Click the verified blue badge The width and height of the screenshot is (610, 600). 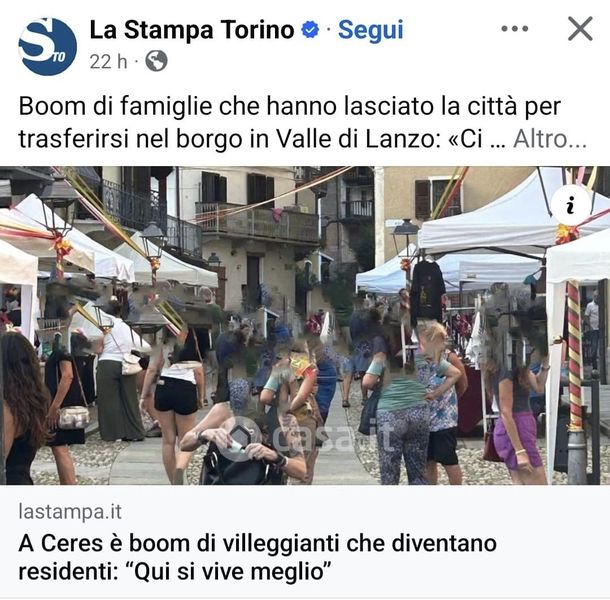tap(310, 30)
